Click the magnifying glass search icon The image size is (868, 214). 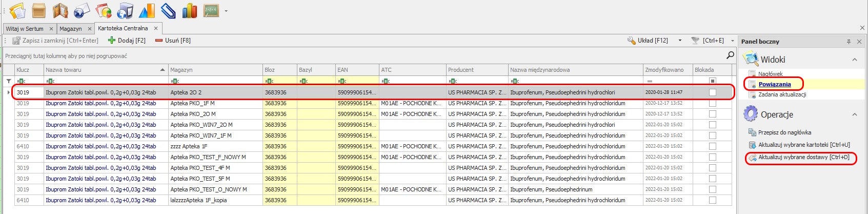(x=730, y=55)
